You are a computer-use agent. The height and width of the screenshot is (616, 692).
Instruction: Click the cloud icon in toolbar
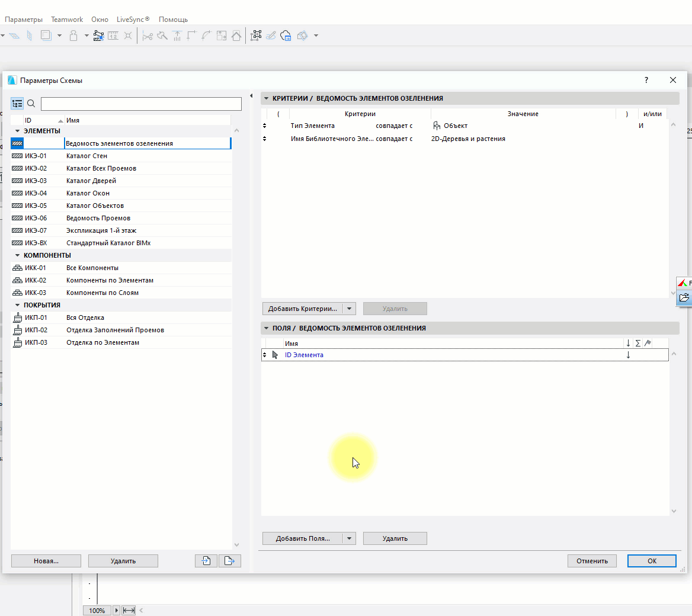pyautogui.click(x=286, y=36)
